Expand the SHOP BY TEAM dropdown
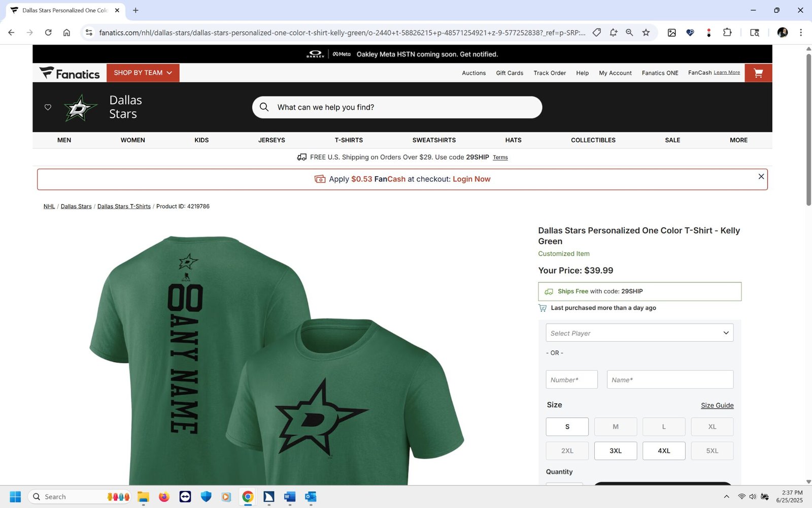Image resolution: width=812 pixels, height=508 pixels. tap(143, 73)
